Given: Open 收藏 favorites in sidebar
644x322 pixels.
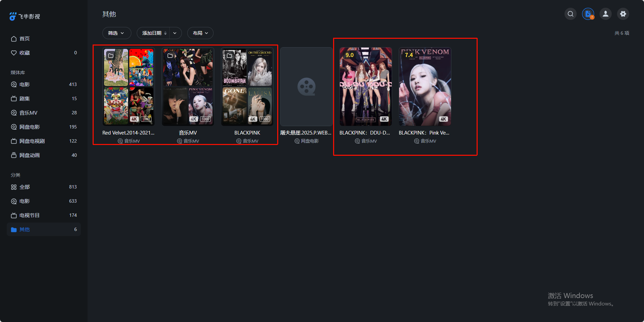Looking at the screenshot, I should tap(44, 53).
